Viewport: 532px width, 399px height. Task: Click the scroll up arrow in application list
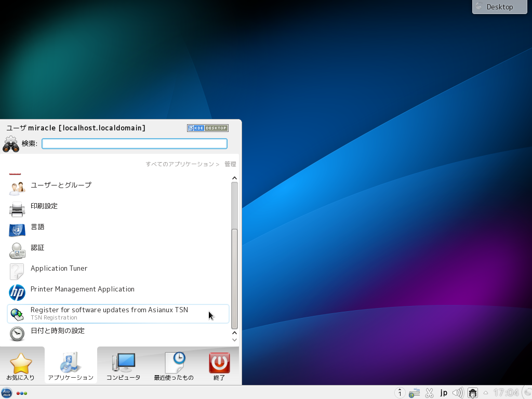click(234, 178)
